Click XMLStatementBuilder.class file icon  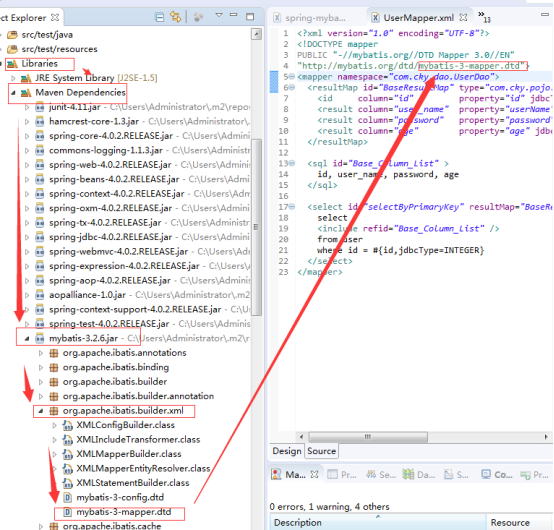(x=67, y=483)
